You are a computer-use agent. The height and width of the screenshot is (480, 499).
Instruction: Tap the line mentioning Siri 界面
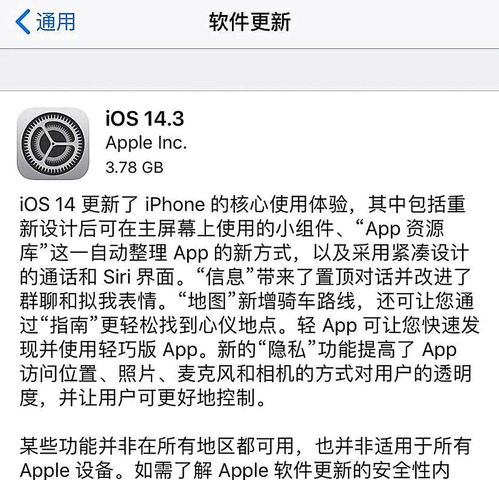click(245, 277)
